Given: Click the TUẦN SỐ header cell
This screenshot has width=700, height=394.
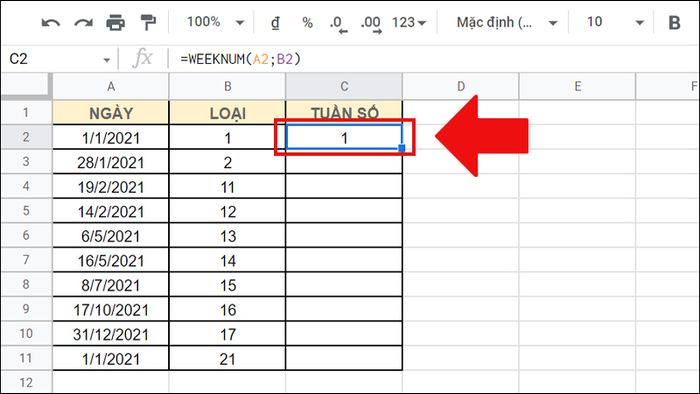Looking at the screenshot, I should (x=344, y=113).
